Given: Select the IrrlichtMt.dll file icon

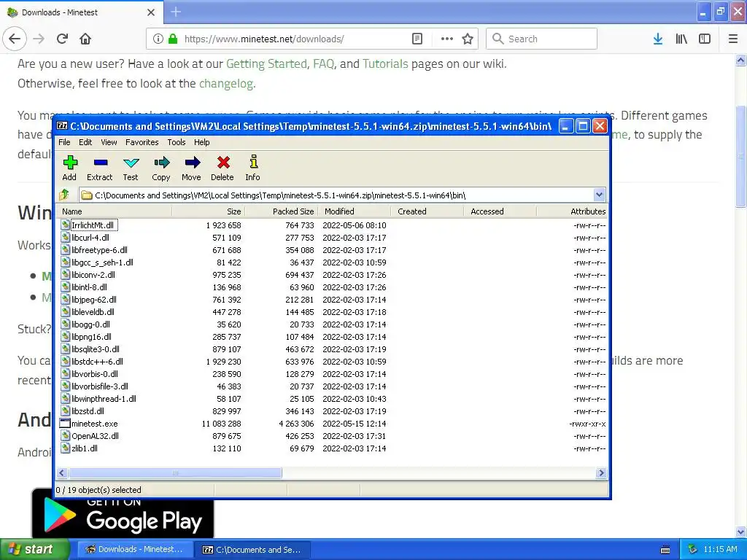Looking at the screenshot, I should pyautogui.click(x=65, y=225).
